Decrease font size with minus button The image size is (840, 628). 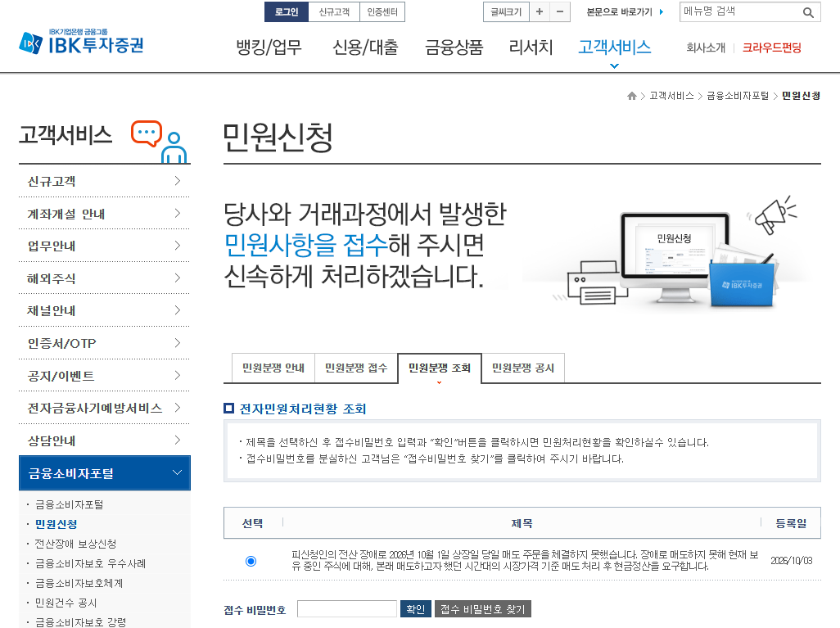(560, 11)
